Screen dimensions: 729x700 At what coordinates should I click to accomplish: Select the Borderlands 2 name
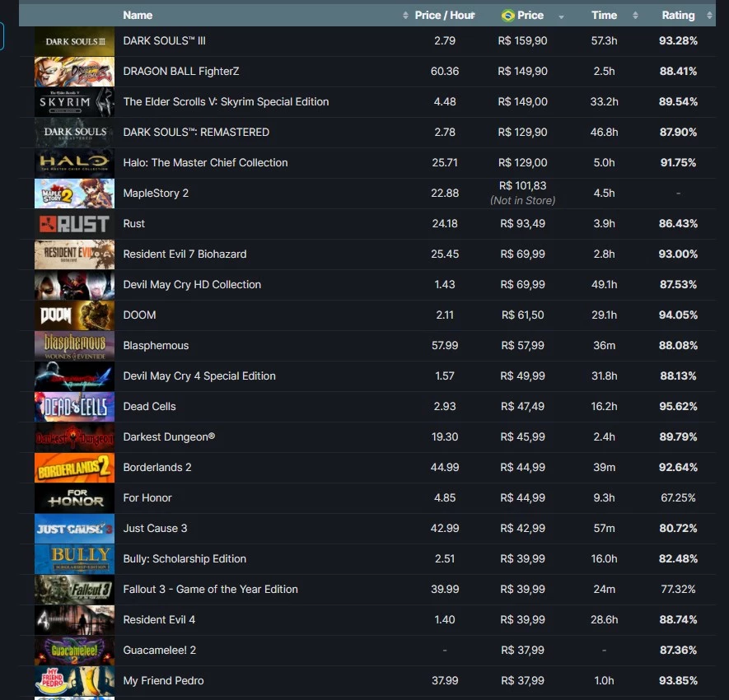157,467
